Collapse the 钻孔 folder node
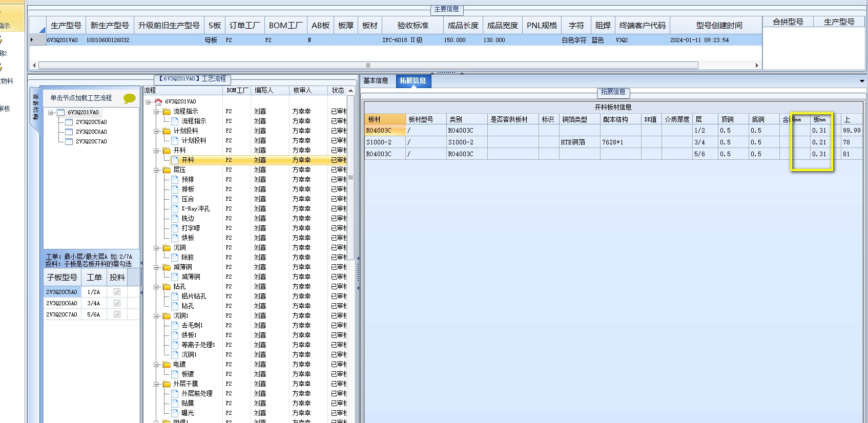868x423 pixels. coord(156,286)
